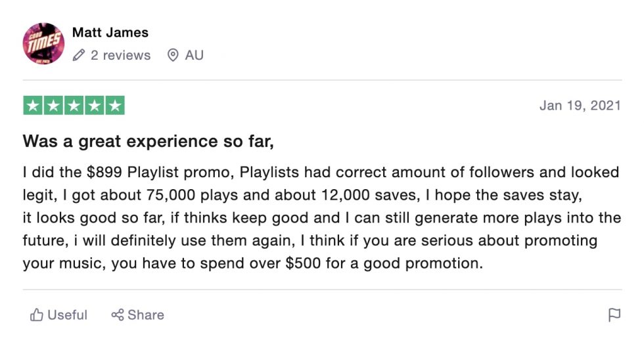Image resolution: width=644 pixels, height=346 pixels.
Task: Click the pencil reviews icon
Action: (79, 55)
